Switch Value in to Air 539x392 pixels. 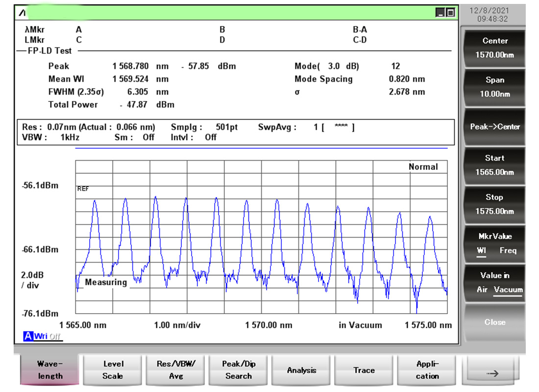click(482, 290)
